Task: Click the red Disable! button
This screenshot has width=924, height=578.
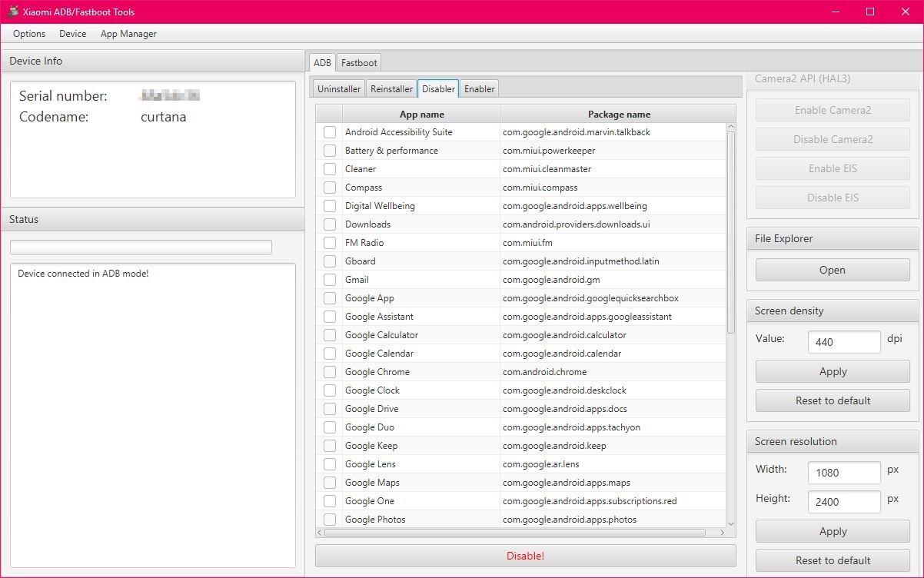Action: click(526, 556)
